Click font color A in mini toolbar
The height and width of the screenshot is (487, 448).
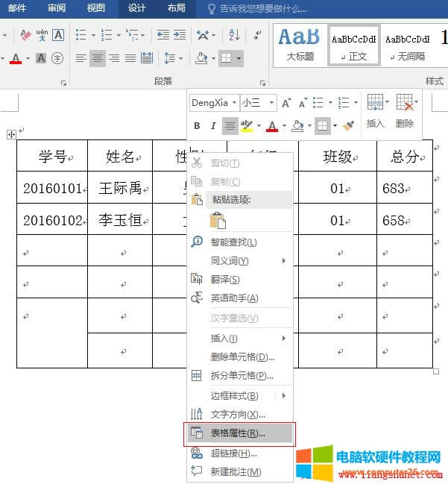(x=272, y=126)
